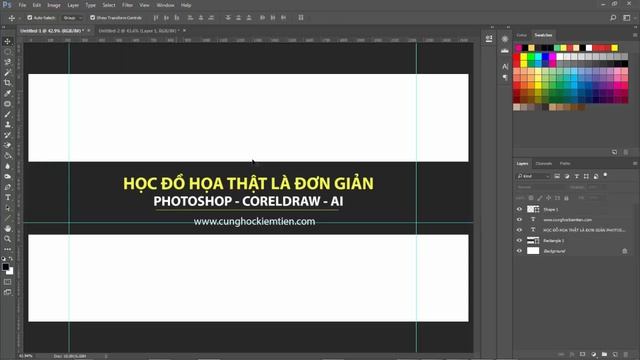Hide the Rectangle 1 layer
Screen dimensions: 640x360
519,240
